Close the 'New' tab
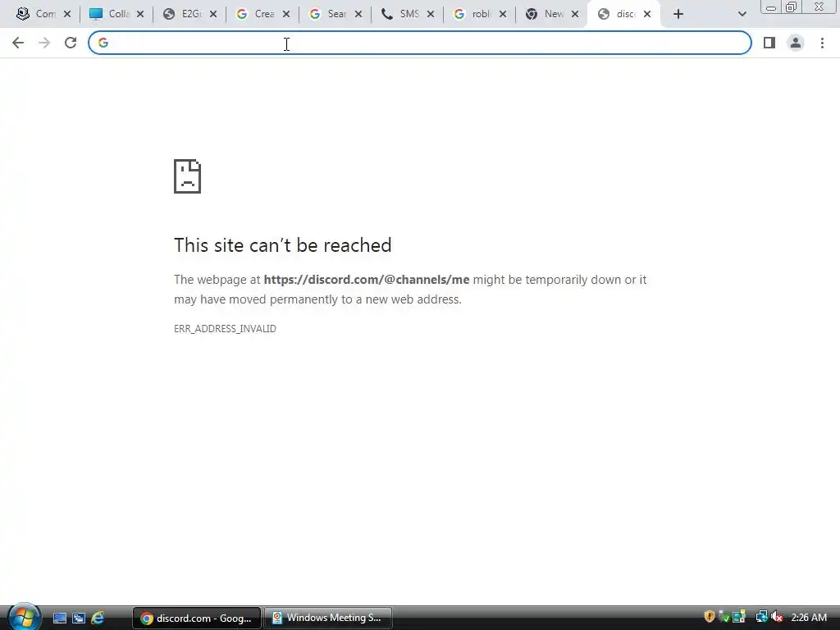The width and height of the screenshot is (840, 630). tap(575, 14)
